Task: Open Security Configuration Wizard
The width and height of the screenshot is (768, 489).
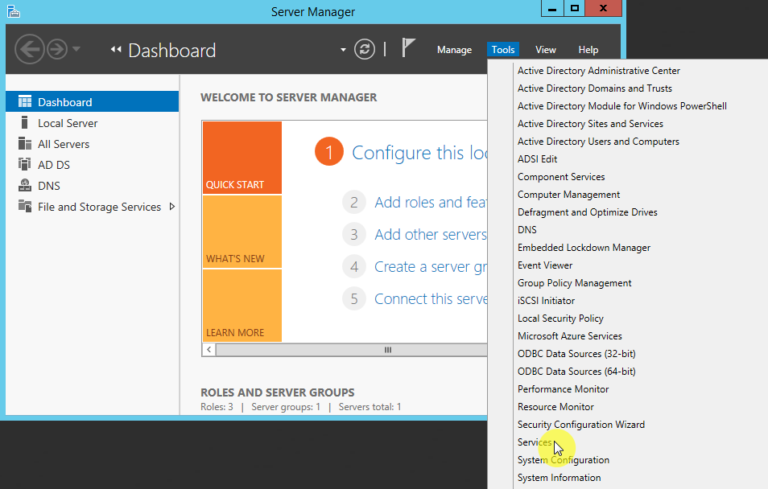Action: point(581,424)
